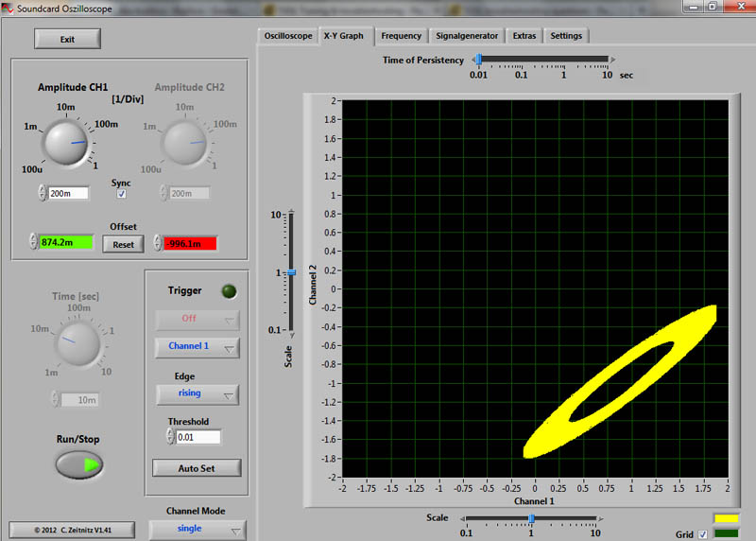Open the Channel Mode single dropdown

[x=197, y=529]
